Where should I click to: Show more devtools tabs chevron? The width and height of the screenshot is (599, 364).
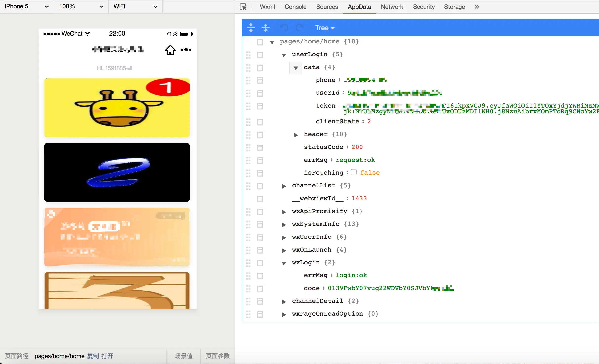(477, 7)
